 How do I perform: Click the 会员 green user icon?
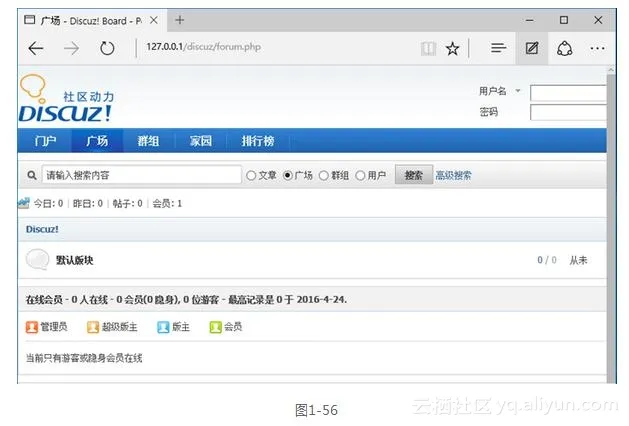pos(215,327)
